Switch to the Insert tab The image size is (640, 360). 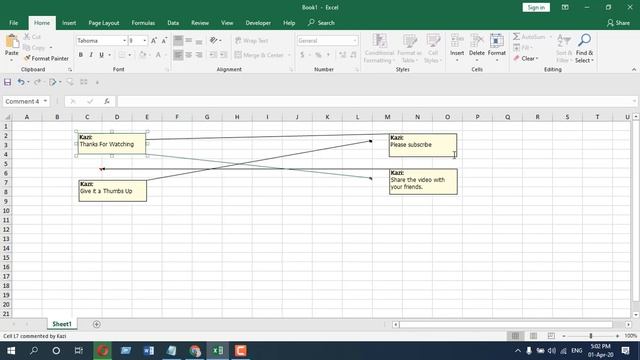click(x=69, y=23)
